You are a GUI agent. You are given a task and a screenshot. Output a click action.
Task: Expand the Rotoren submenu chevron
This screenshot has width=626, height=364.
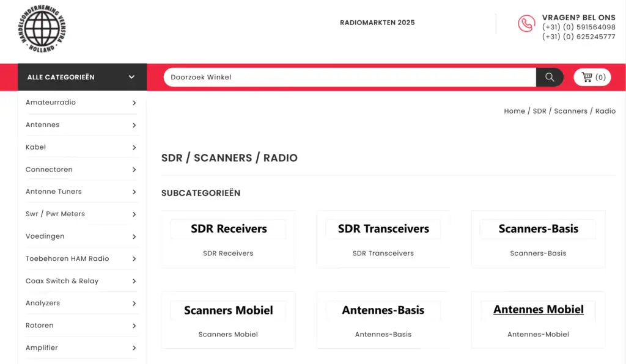pos(134,326)
